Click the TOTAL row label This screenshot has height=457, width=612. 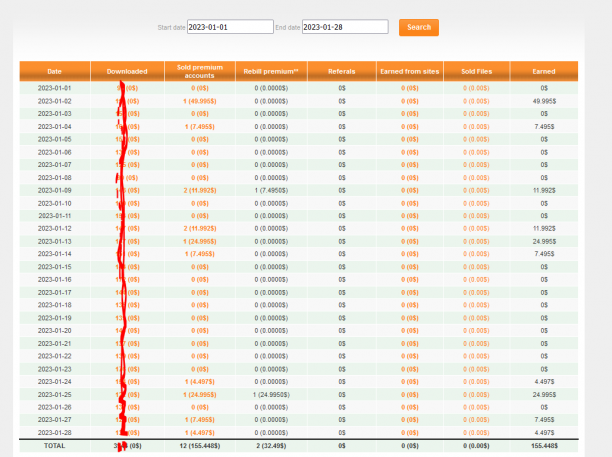[55, 446]
